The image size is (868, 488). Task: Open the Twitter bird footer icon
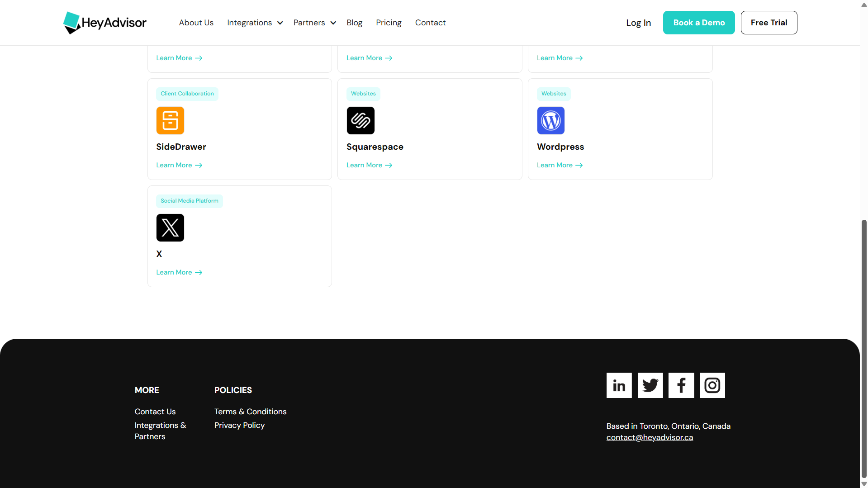[x=650, y=385]
